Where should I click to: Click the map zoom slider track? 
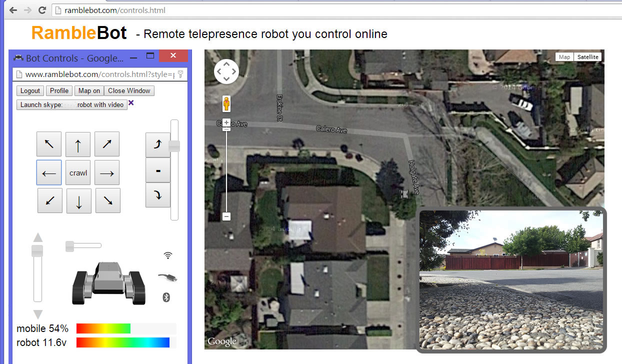[x=226, y=170]
